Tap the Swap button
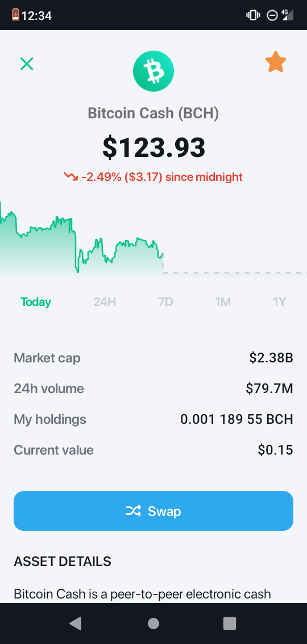307x644 pixels. pyautogui.click(x=153, y=511)
